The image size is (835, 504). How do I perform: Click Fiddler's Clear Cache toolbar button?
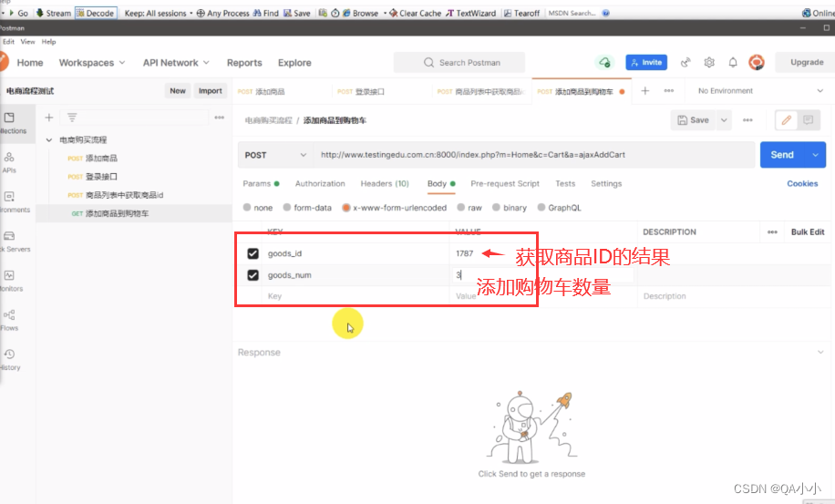tap(416, 13)
